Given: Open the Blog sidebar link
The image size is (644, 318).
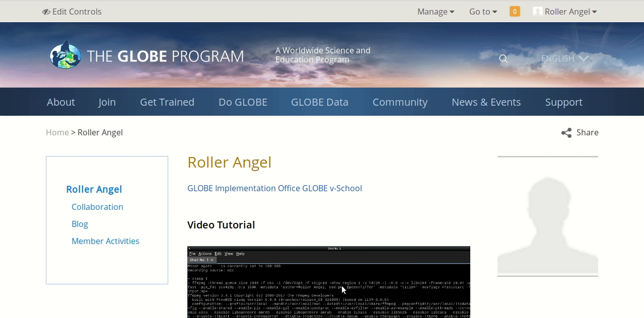Looking at the screenshot, I should (80, 224).
